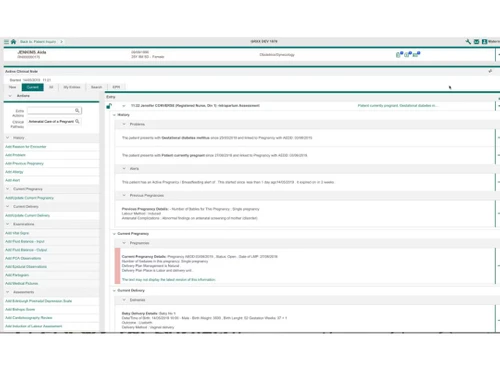Screen dimensions: 500x375
Task: Collapse the Current Pregnancy section in entry
Action: [x=114, y=234]
